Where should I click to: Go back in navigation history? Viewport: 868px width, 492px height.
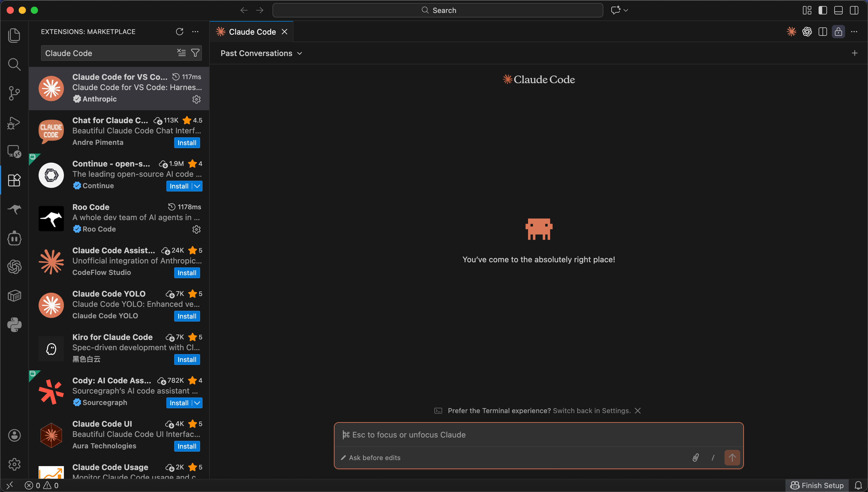(x=244, y=10)
